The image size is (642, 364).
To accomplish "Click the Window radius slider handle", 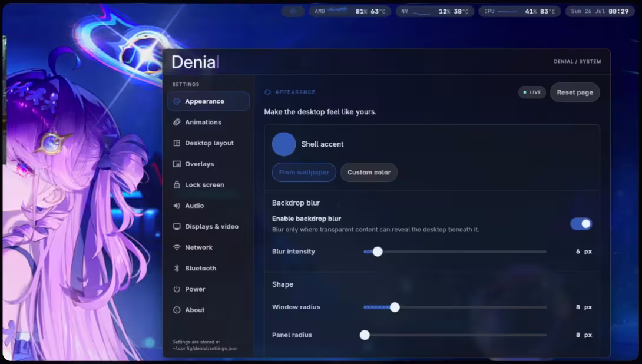I will (395, 307).
